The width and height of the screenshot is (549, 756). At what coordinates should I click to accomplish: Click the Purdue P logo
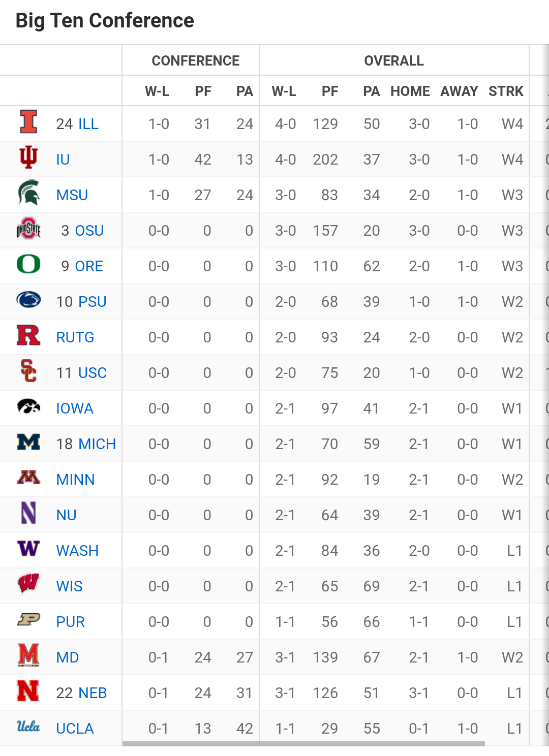tap(28, 620)
